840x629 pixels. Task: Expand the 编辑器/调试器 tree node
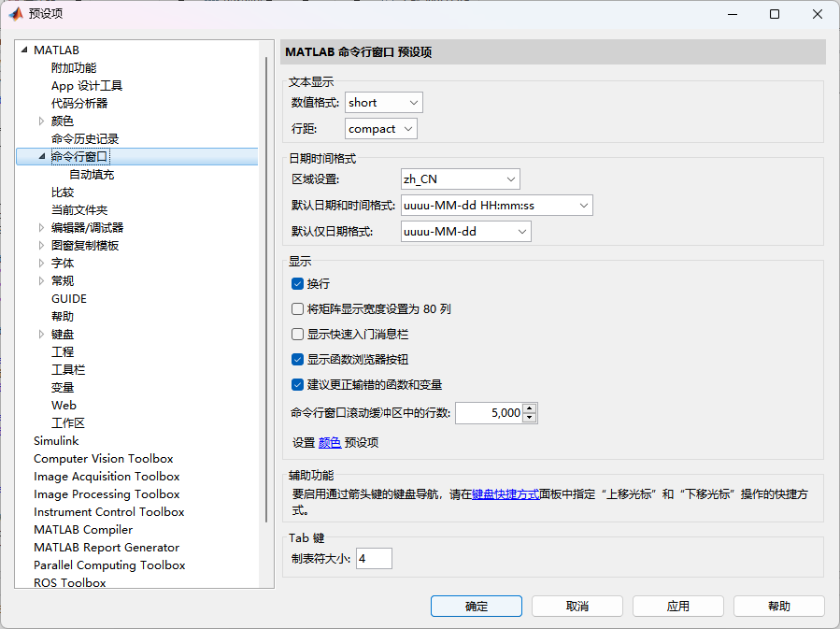tap(41, 228)
